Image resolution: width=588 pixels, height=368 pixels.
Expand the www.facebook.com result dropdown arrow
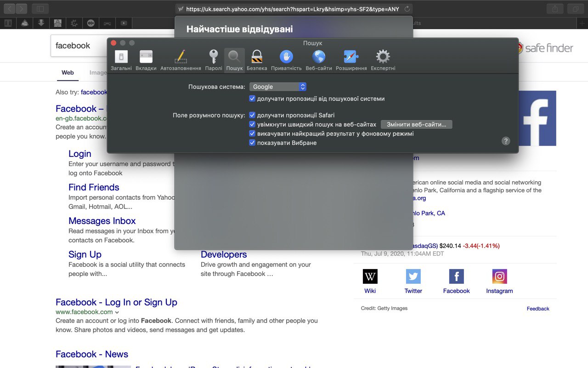coord(117,312)
